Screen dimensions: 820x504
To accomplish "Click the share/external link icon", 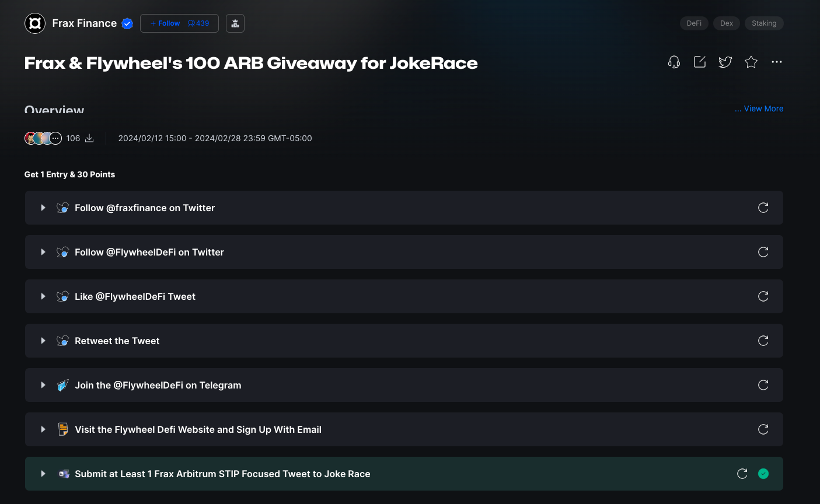I will [x=700, y=62].
